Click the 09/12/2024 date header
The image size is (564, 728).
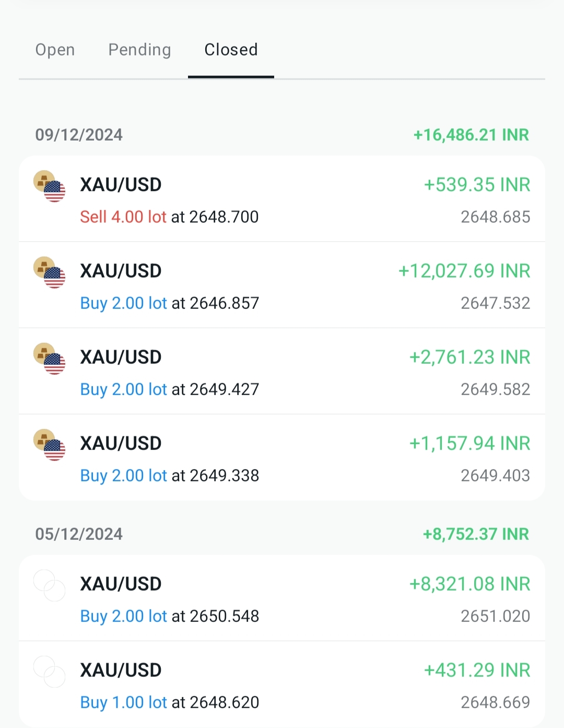(x=79, y=135)
